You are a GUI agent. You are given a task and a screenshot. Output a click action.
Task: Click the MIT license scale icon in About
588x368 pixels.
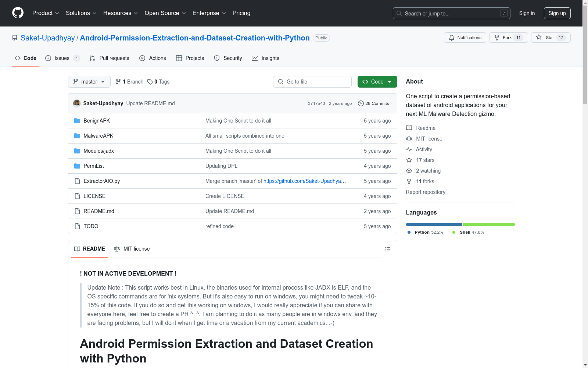pos(409,139)
